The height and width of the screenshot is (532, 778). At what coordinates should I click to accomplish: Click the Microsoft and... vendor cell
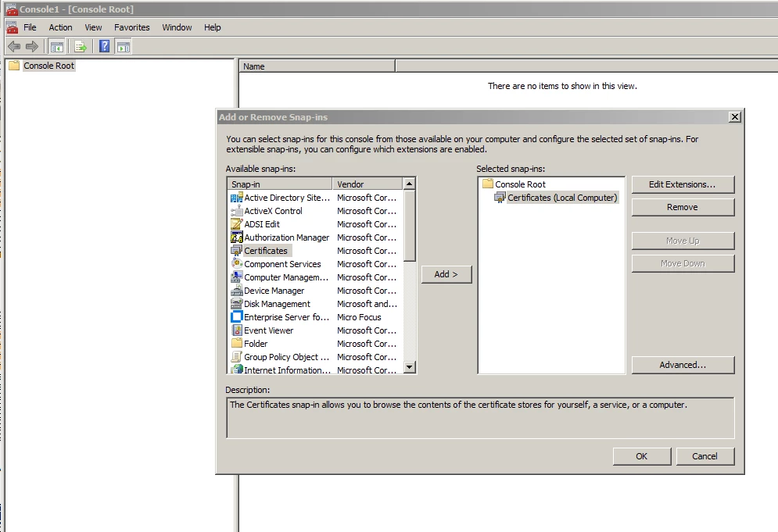click(367, 304)
